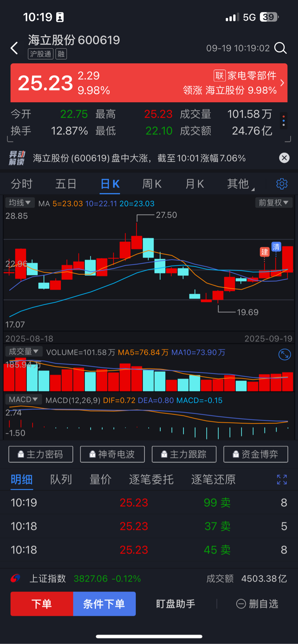298x644 pixels.
Task: Open the 前复权 adjustment dropdown
Action: point(274,203)
